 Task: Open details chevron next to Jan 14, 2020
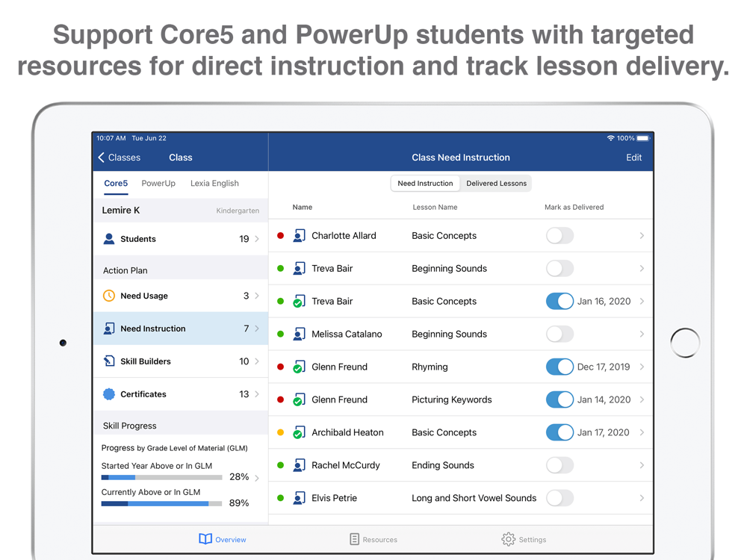tap(642, 399)
